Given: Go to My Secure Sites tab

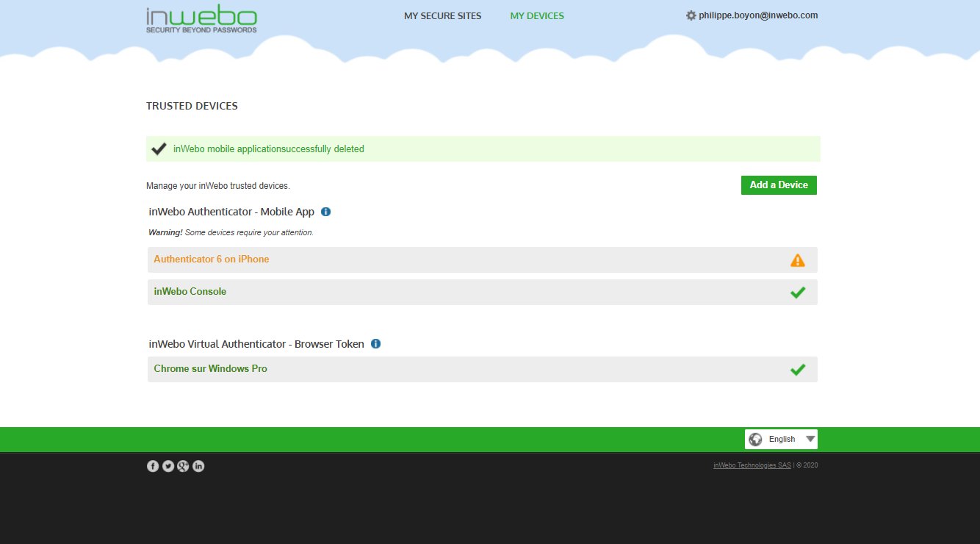Looking at the screenshot, I should tap(442, 16).
